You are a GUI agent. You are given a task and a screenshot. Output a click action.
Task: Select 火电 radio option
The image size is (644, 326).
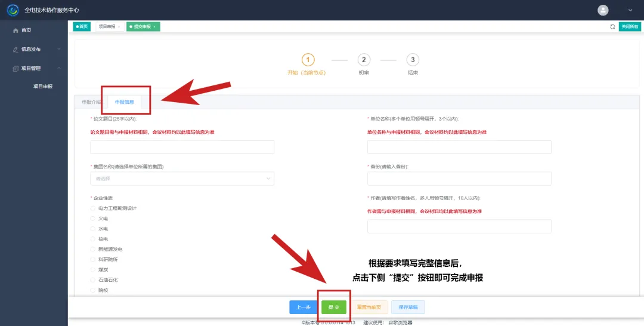click(93, 219)
